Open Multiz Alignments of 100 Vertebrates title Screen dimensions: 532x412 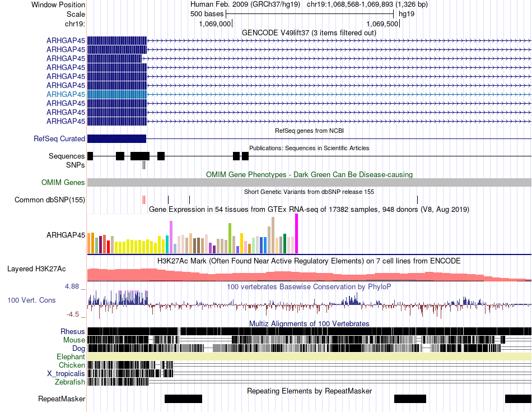[x=309, y=323]
